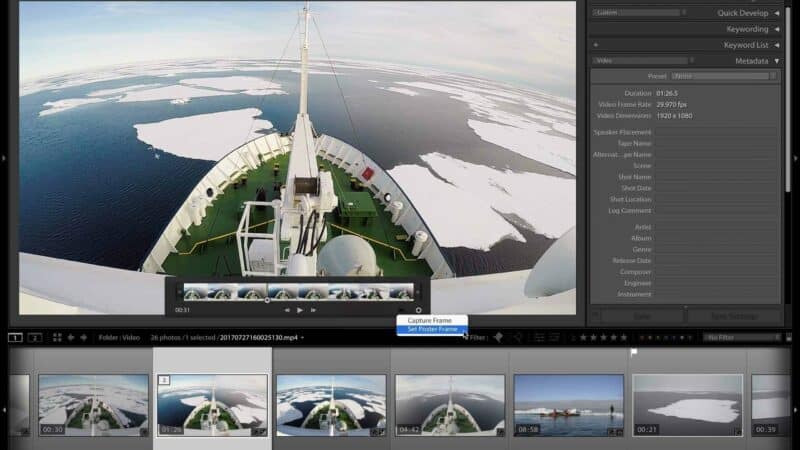Viewport: 800px width, 450px height.
Task: Play the video with the play button
Action: click(300, 310)
